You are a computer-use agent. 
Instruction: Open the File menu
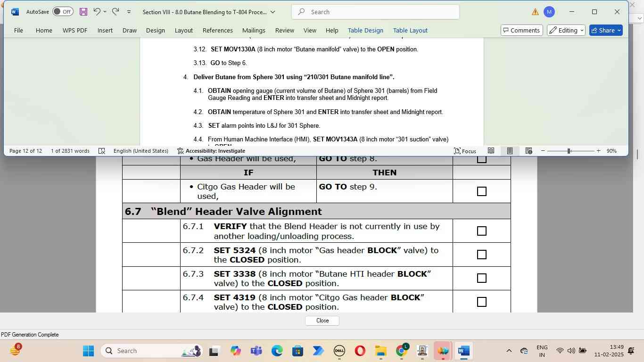pos(18,30)
